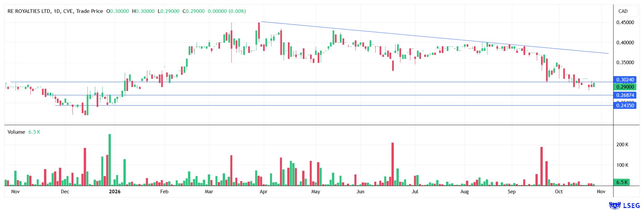Click the Nov label at time axis end
This screenshot has width=644, height=210.
pyautogui.click(x=601, y=192)
